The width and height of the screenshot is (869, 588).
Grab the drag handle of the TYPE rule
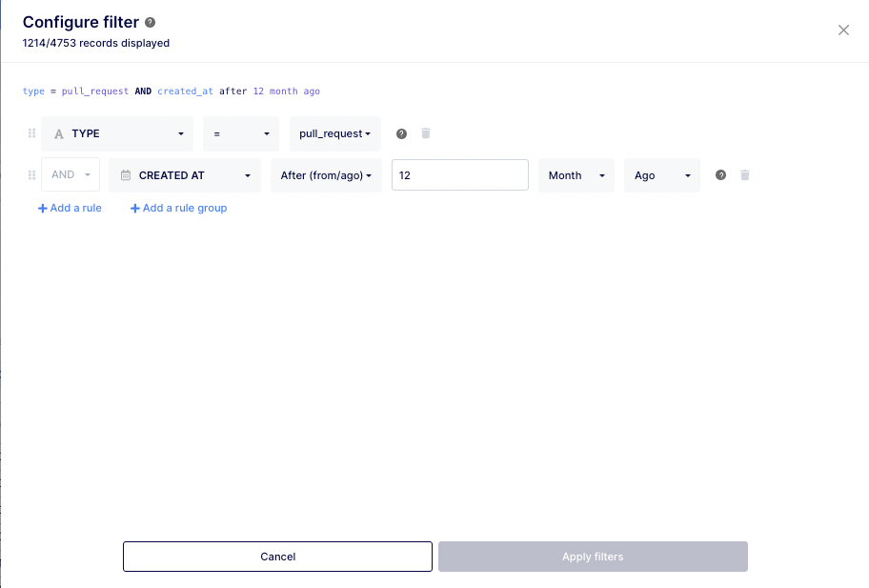click(x=31, y=133)
